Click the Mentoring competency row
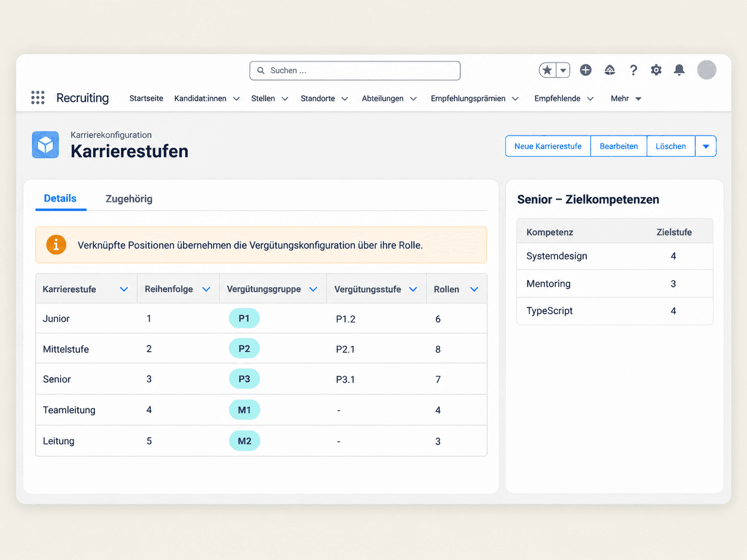Viewport: 747px width, 560px height. (x=615, y=284)
